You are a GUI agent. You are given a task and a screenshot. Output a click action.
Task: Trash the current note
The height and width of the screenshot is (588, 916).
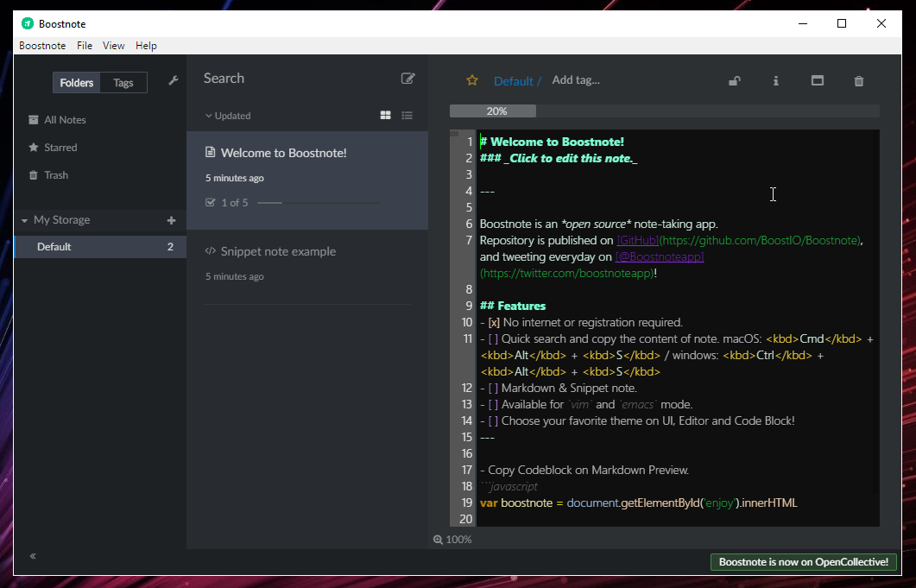859,80
